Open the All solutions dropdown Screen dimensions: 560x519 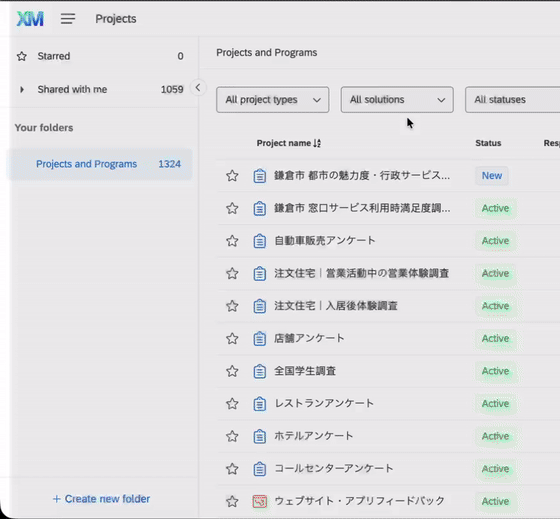pyautogui.click(x=397, y=100)
